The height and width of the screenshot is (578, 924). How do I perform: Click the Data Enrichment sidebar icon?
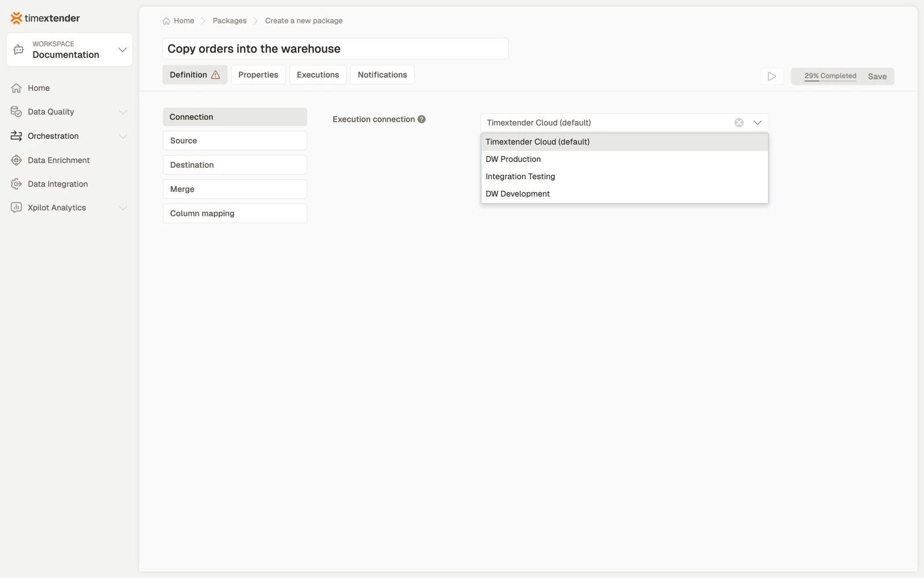tap(16, 160)
